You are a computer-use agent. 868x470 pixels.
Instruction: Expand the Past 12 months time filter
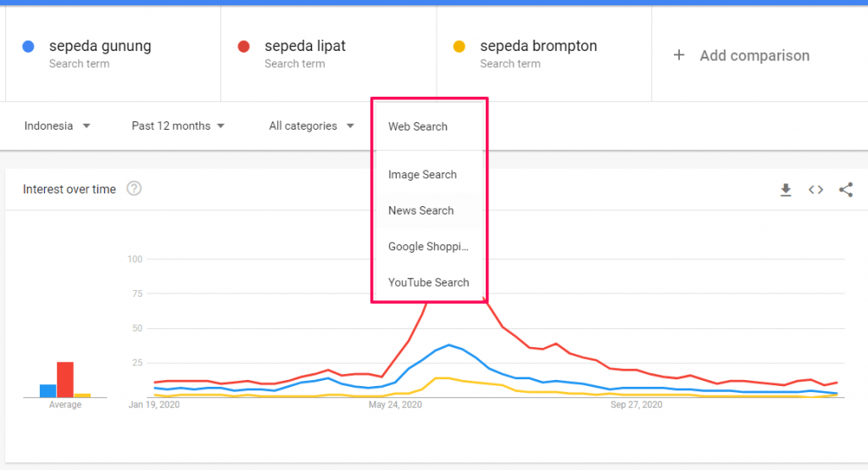tap(178, 126)
